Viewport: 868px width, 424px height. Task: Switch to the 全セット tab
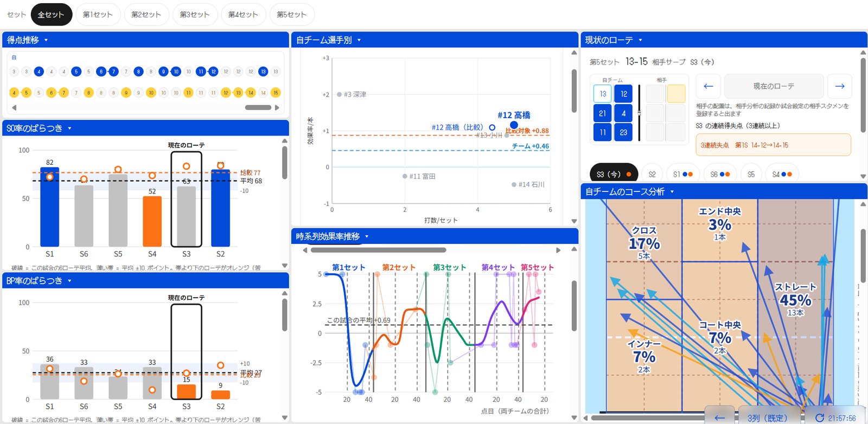coord(51,15)
